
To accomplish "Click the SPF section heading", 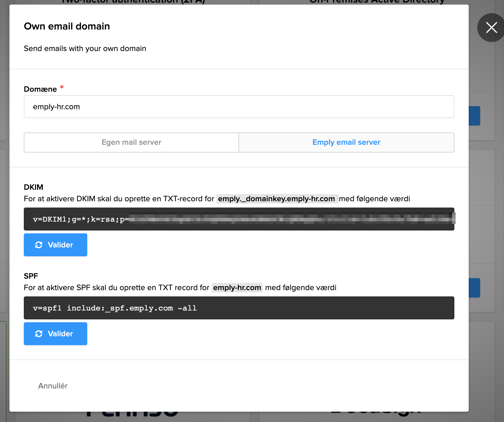I will tap(31, 276).
